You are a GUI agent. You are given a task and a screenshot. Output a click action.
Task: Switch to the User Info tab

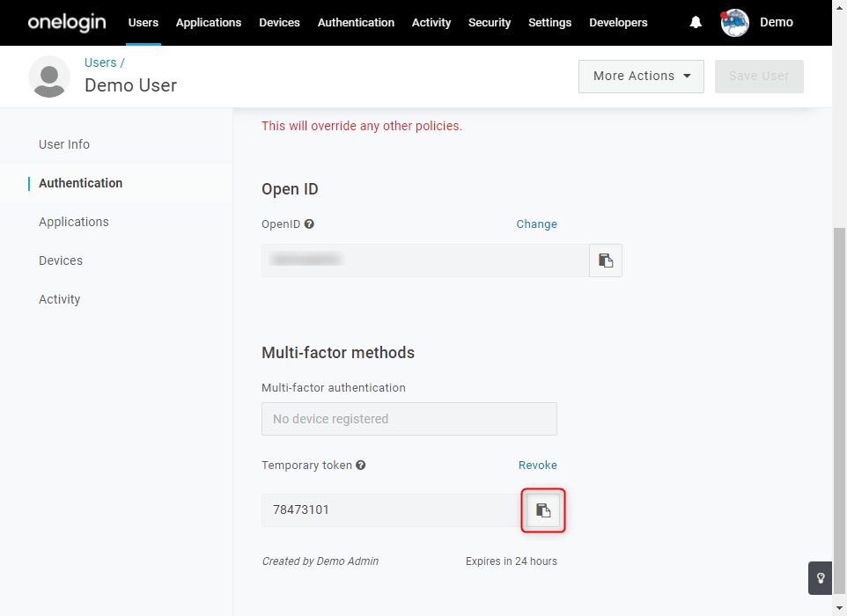click(x=64, y=144)
